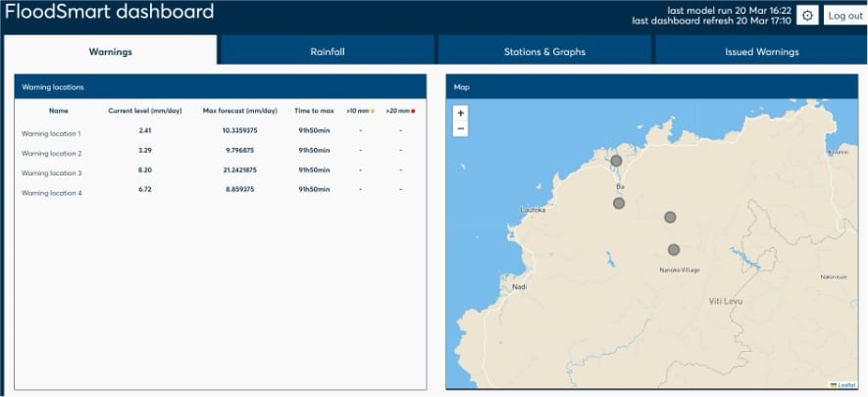Select Warning location 1 row
The image size is (868, 397).
51,133
